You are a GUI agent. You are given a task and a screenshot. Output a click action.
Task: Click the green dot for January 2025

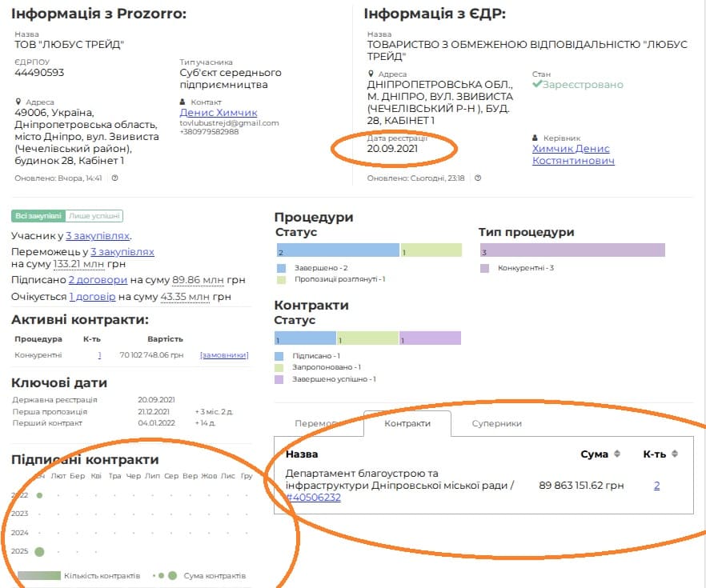coord(39,551)
